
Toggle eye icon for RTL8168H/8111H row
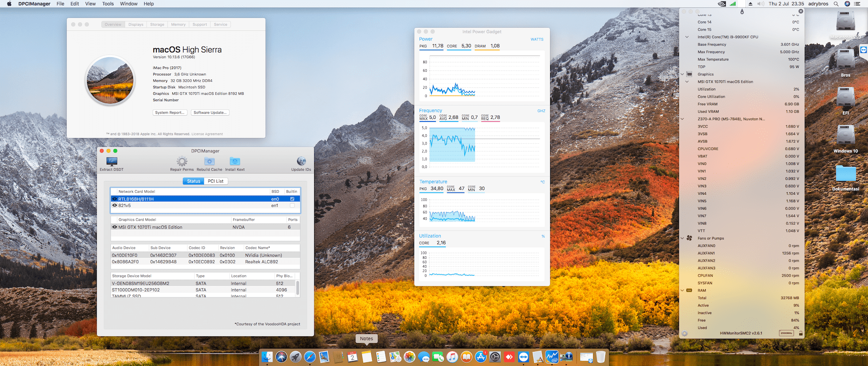click(x=114, y=199)
